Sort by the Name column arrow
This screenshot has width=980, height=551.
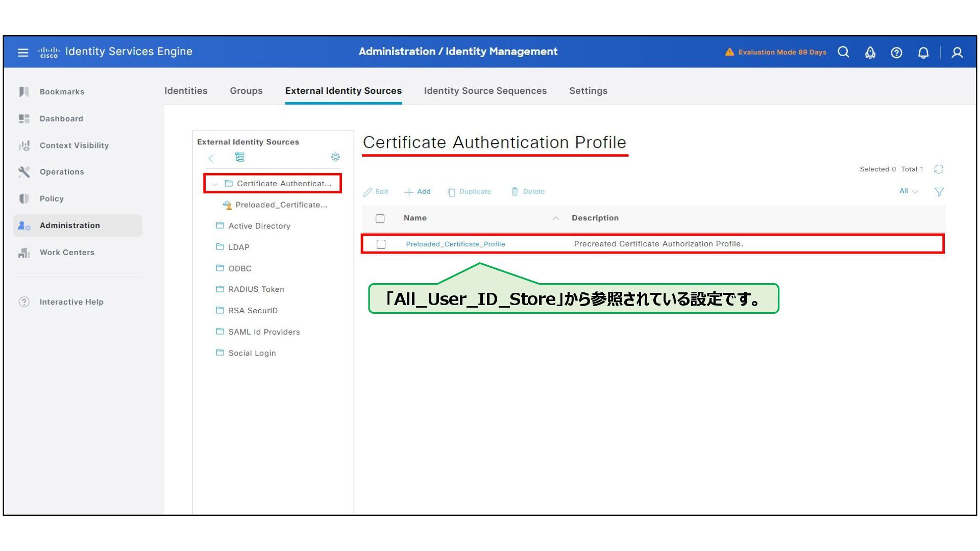pyautogui.click(x=555, y=218)
